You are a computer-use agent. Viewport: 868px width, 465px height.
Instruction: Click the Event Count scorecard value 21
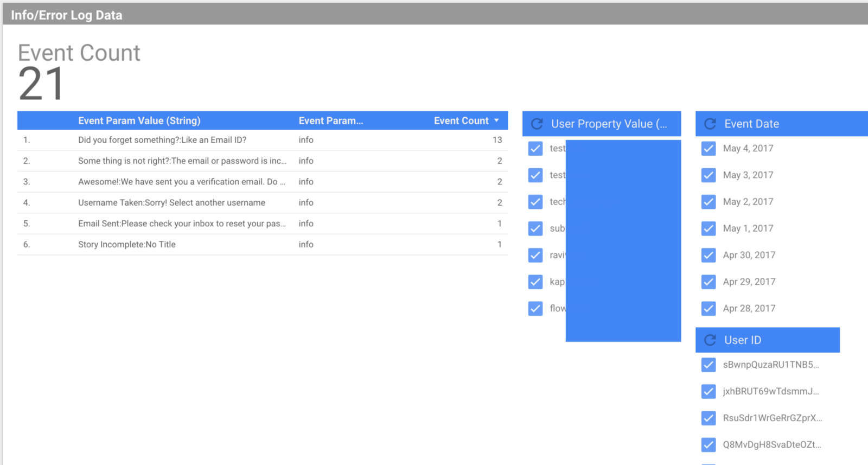click(x=41, y=84)
